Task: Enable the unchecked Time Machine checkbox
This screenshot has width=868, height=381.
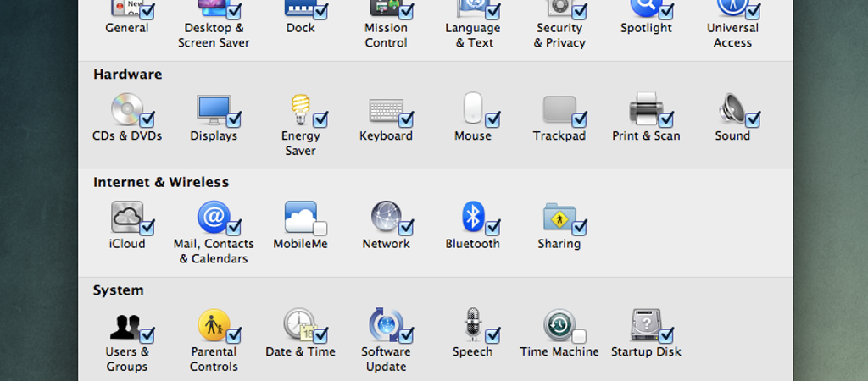Action: [x=579, y=336]
